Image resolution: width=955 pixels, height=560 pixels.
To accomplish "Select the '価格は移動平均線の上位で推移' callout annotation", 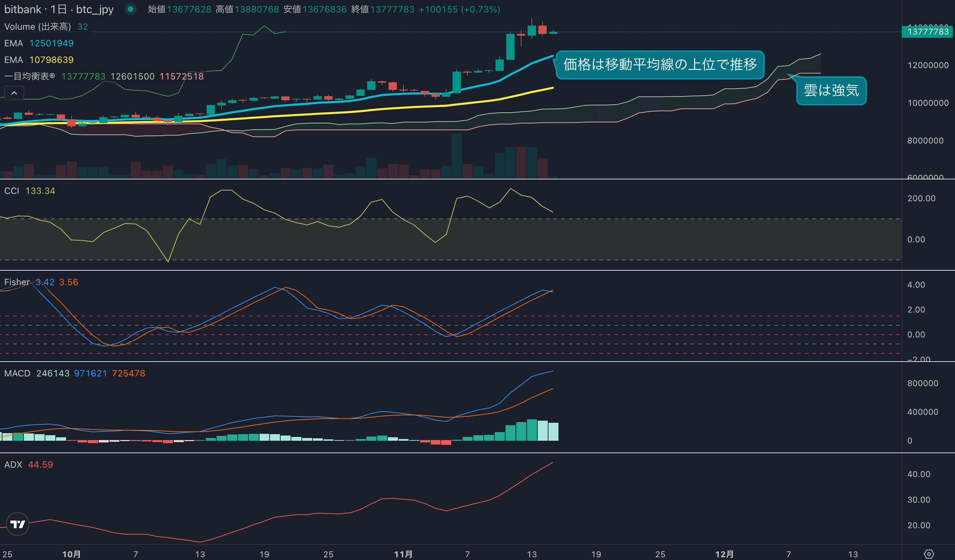I will [660, 64].
